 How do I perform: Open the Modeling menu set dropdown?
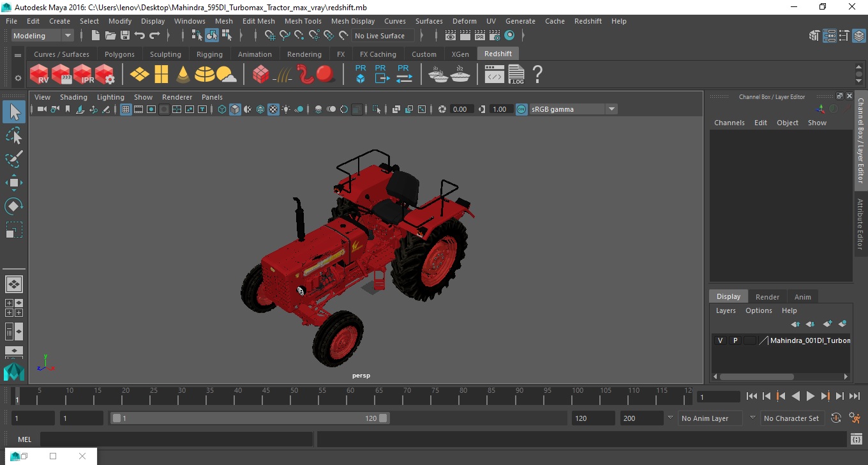point(42,36)
